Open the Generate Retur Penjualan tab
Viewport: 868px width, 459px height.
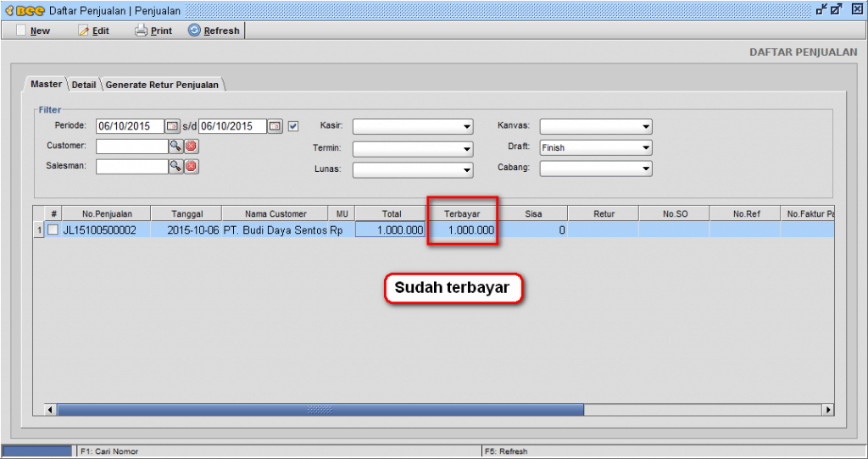tap(162, 85)
